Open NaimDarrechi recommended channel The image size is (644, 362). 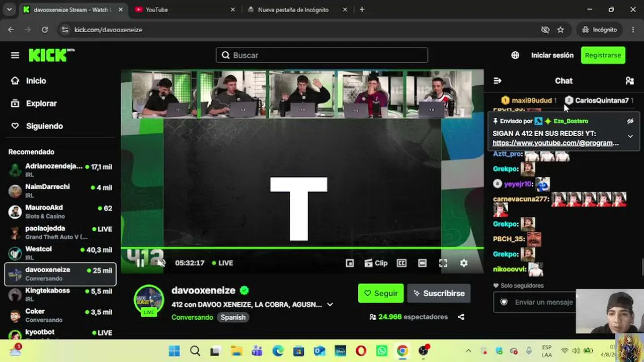60,191
